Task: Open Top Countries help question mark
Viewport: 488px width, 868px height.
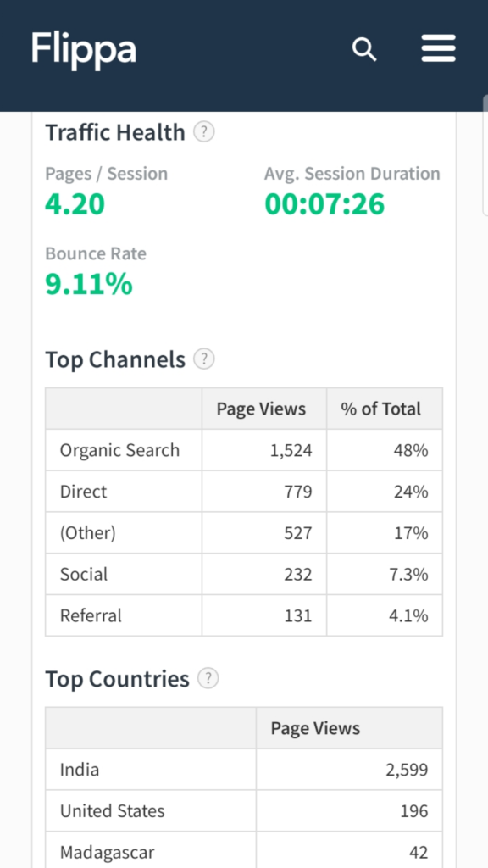Action: tap(208, 678)
